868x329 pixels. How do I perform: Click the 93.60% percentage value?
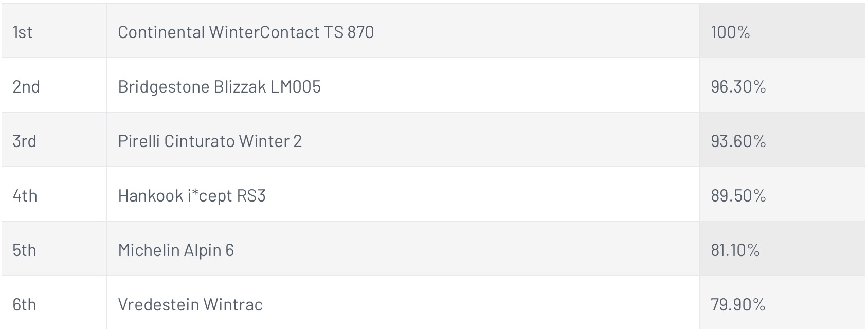pyautogui.click(x=738, y=141)
